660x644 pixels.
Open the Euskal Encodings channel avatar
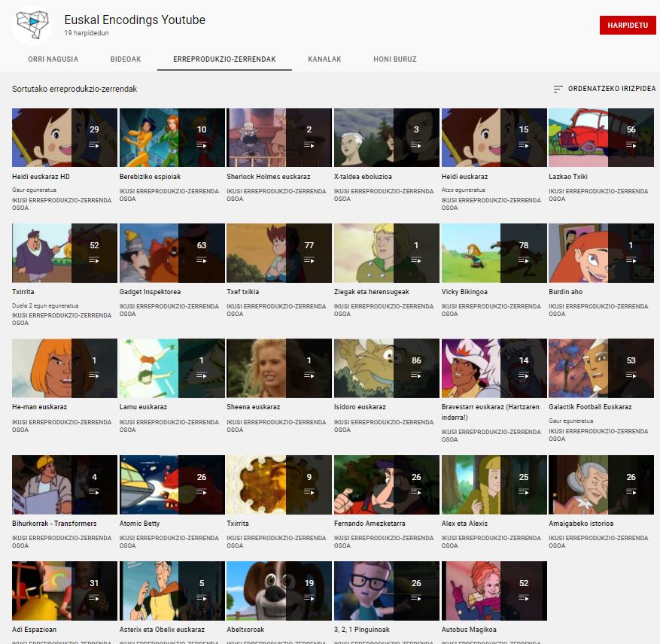click(32, 24)
